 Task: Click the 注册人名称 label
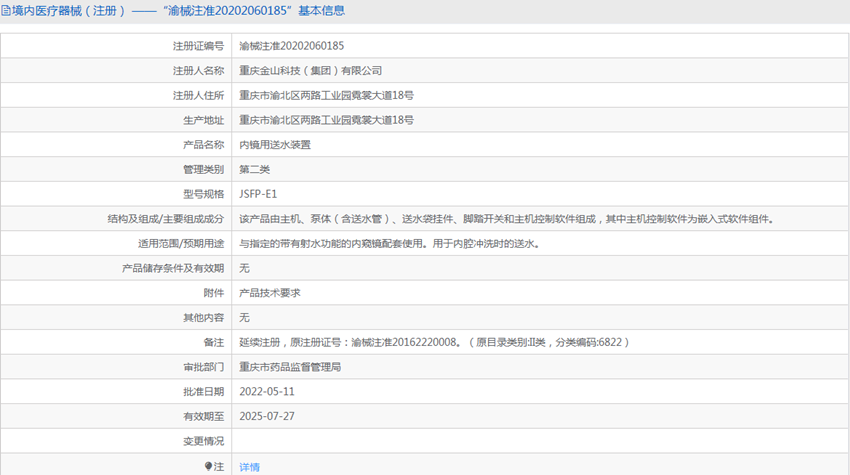tap(198, 70)
